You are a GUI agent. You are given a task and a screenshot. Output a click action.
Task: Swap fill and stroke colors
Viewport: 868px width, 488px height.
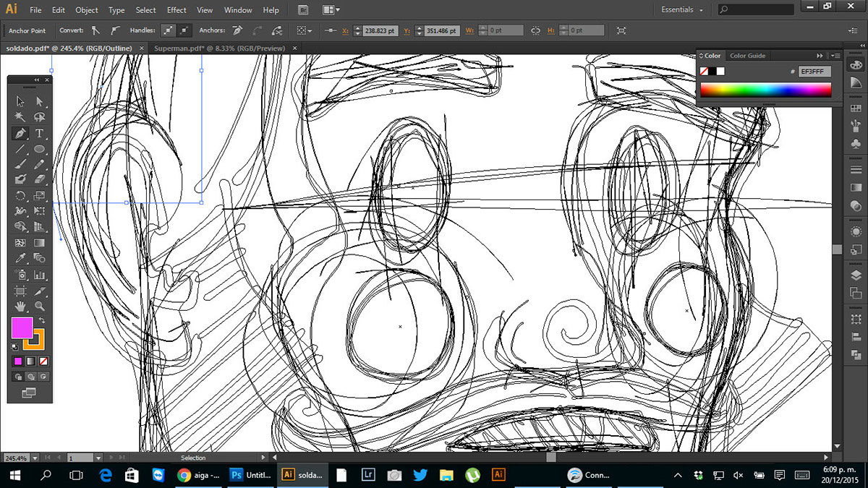point(42,320)
